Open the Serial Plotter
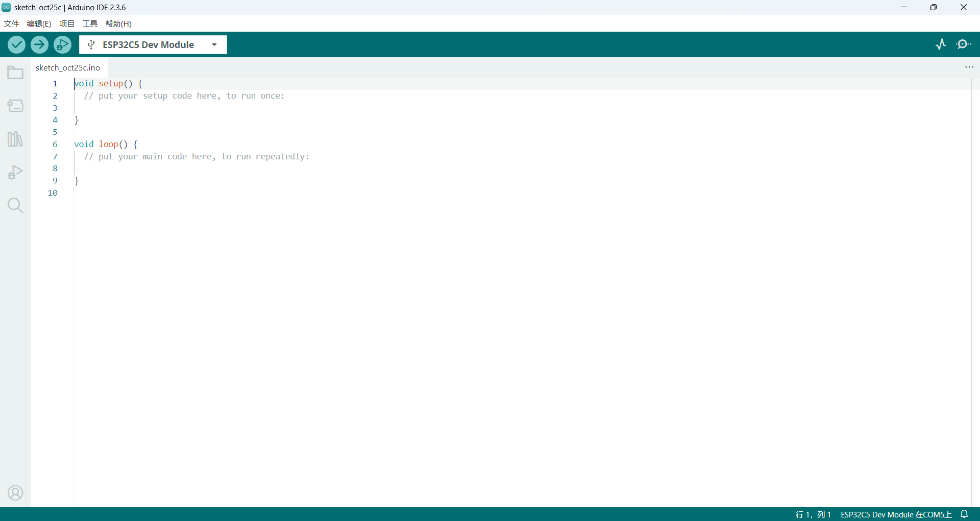 coord(941,44)
